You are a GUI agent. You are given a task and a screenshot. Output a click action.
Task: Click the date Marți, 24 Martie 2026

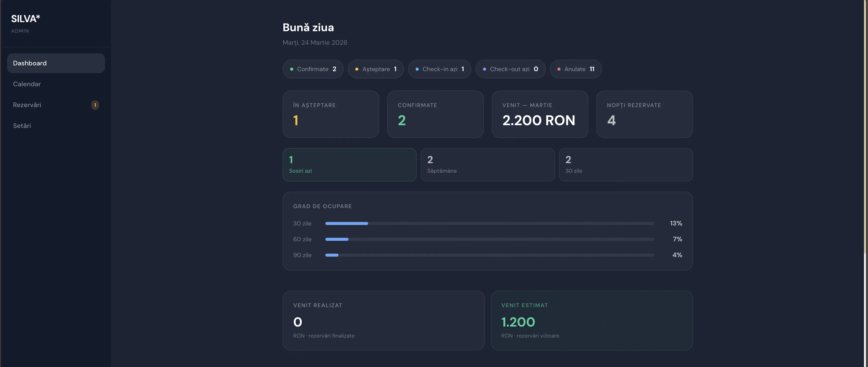coord(315,42)
